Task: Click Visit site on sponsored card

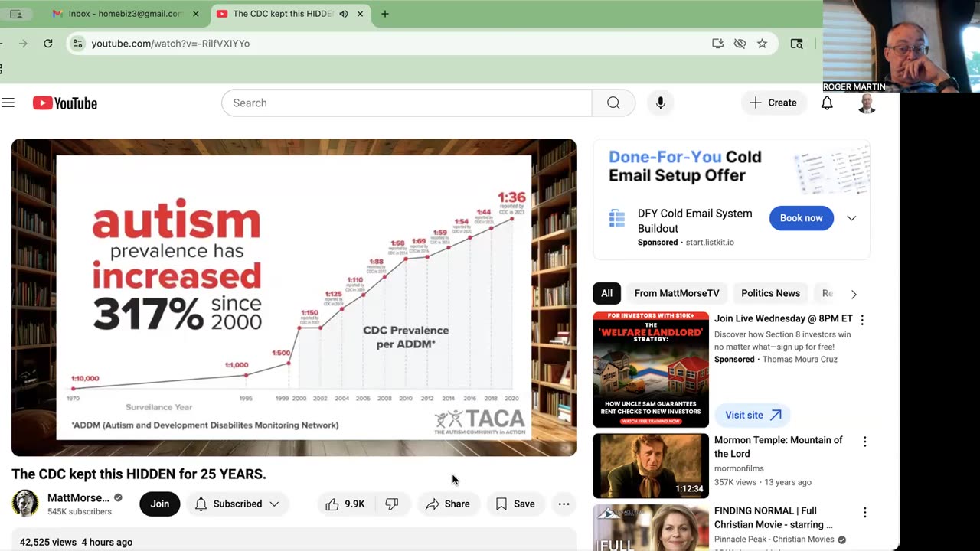Action: tap(753, 415)
